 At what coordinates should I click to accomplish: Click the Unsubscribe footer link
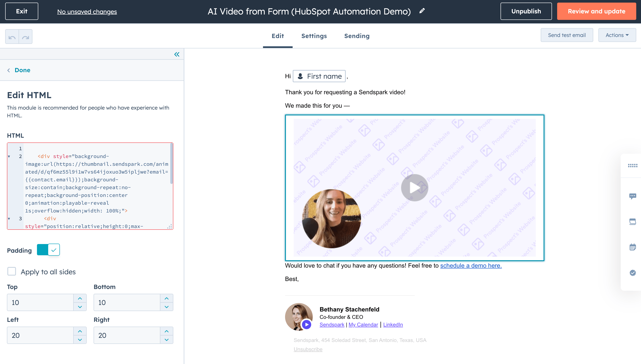click(x=308, y=349)
